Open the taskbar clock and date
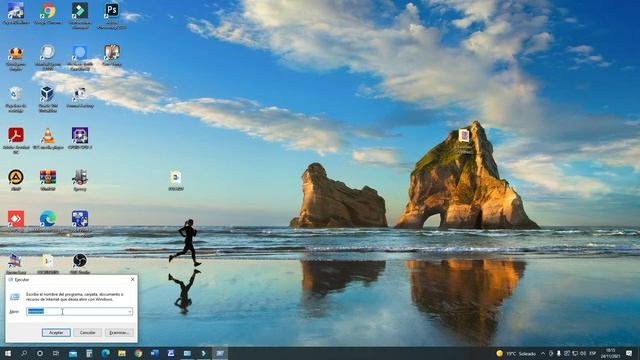The height and width of the screenshot is (360, 640). click(x=610, y=353)
